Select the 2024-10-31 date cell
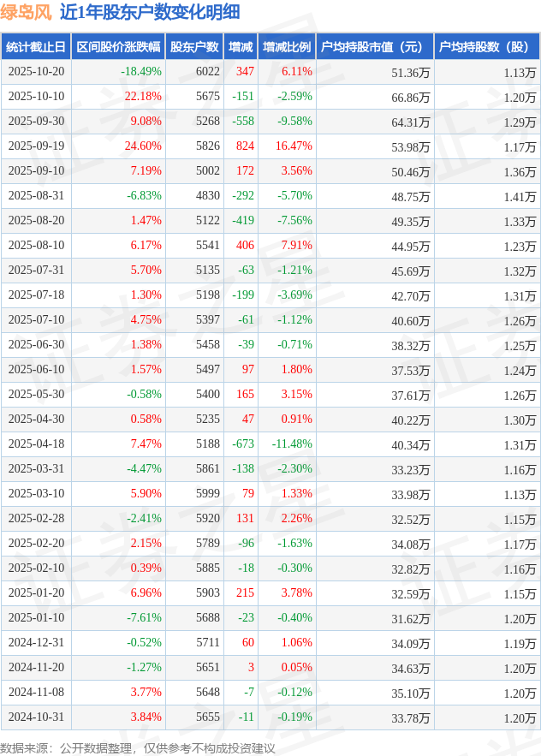 pyautogui.click(x=36, y=717)
